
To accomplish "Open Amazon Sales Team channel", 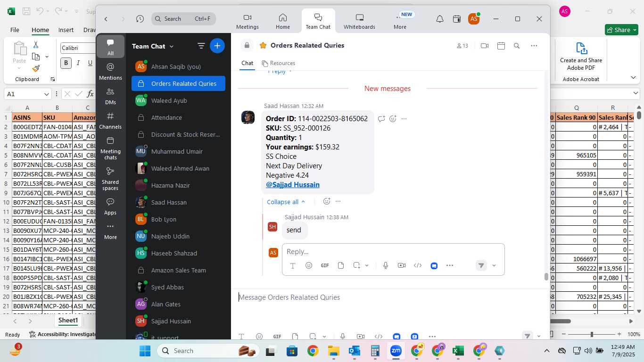I will [x=178, y=270].
